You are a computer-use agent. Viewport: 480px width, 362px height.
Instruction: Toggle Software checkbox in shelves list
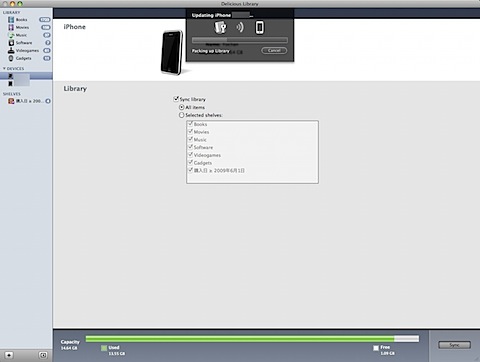[x=191, y=147]
